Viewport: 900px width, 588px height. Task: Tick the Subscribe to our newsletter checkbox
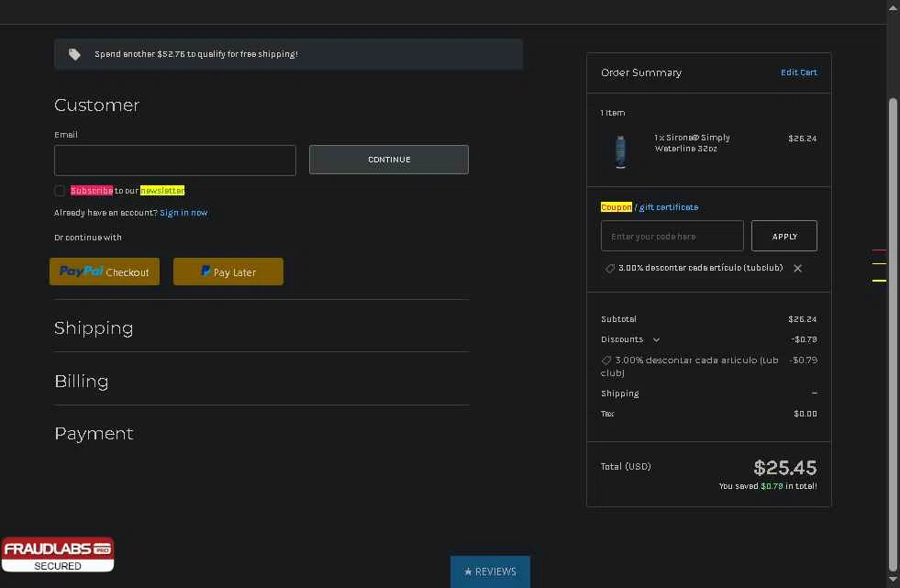pos(60,191)
